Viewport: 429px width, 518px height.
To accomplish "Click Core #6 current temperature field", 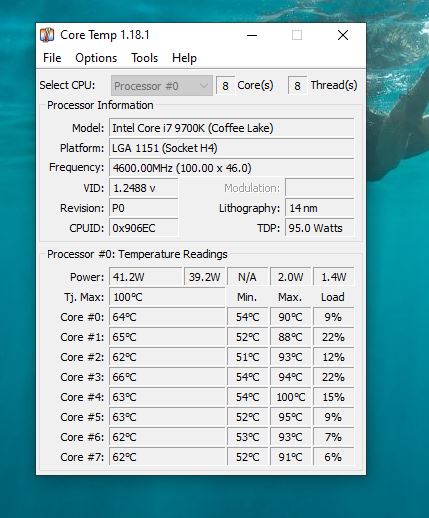I will 167,437.
